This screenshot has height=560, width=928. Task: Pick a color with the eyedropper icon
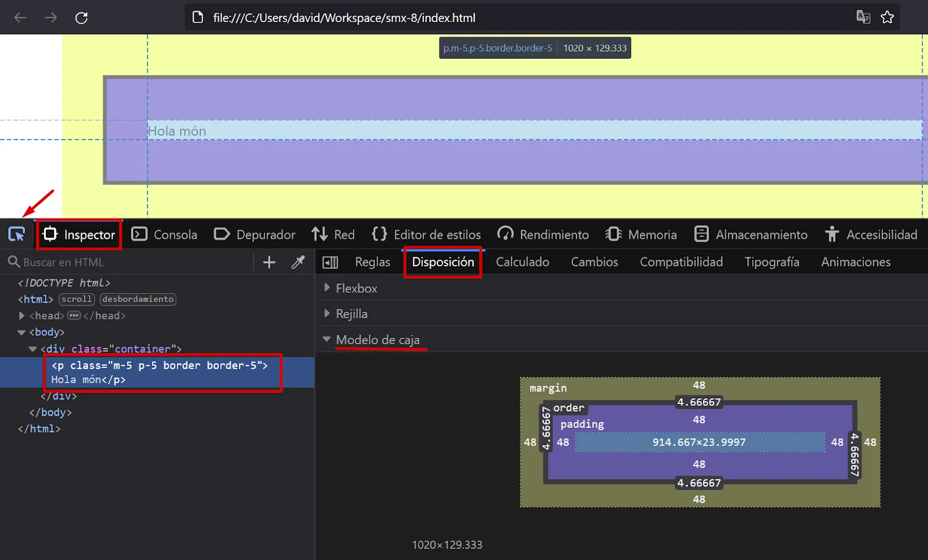tap(298, 262)
